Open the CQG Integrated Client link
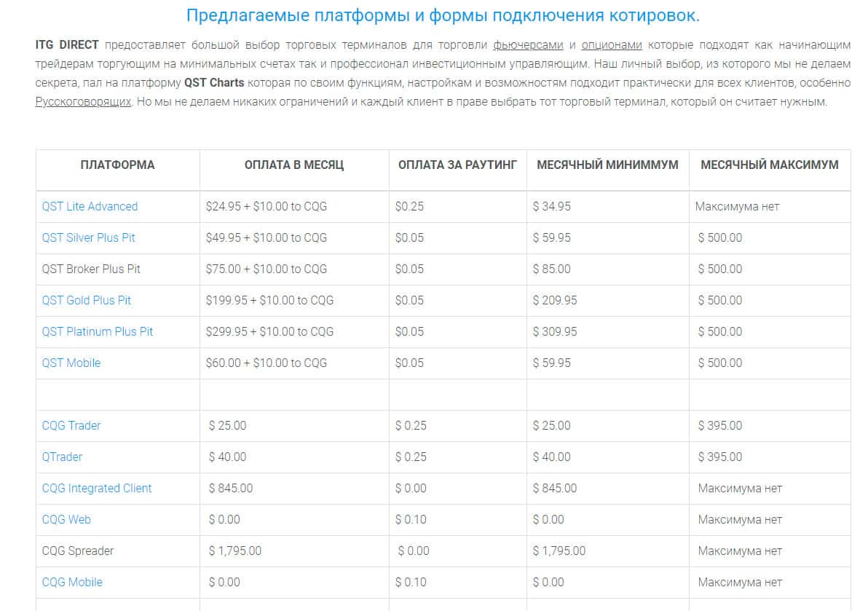 click(x=97, y=488)
